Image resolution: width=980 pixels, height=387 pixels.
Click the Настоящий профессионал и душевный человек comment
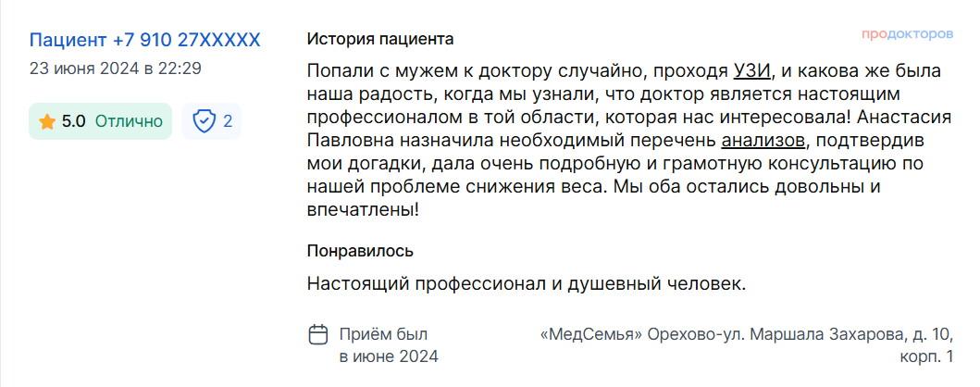(527, 284)
